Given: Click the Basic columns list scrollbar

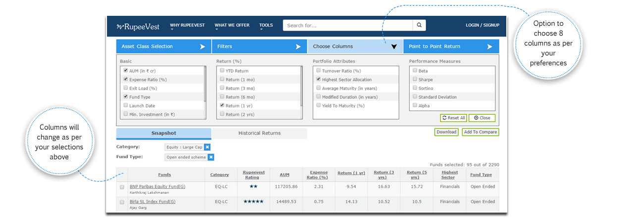Looking at the screenshot, I should coord(205,84).
